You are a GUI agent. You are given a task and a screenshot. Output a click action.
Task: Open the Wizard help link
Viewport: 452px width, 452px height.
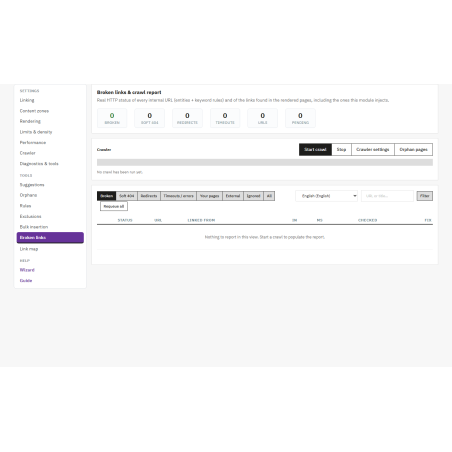[27, 270]
